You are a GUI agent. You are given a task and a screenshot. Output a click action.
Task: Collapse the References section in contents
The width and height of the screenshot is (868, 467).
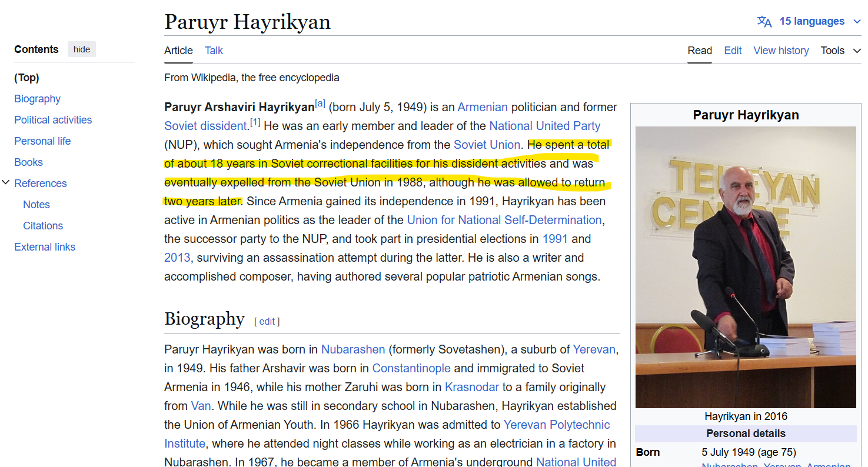[x=6, y=183]
